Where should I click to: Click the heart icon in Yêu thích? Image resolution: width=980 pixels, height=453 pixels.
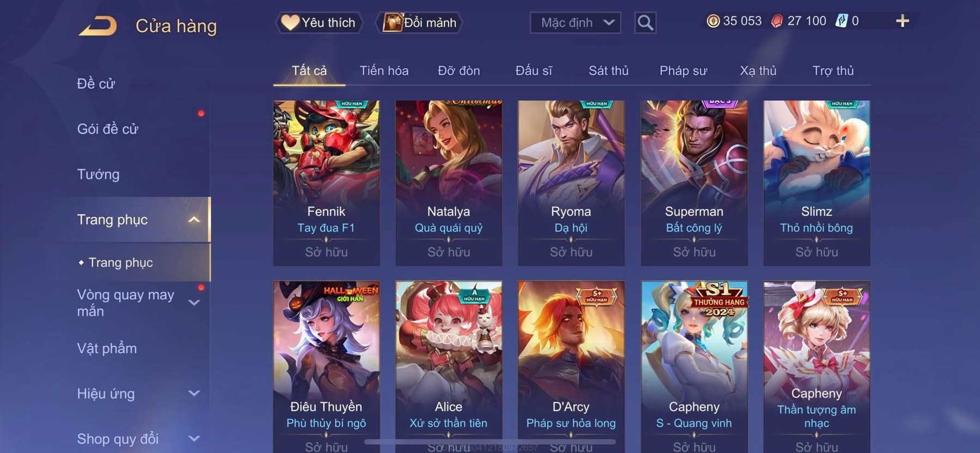coord(290,22)
